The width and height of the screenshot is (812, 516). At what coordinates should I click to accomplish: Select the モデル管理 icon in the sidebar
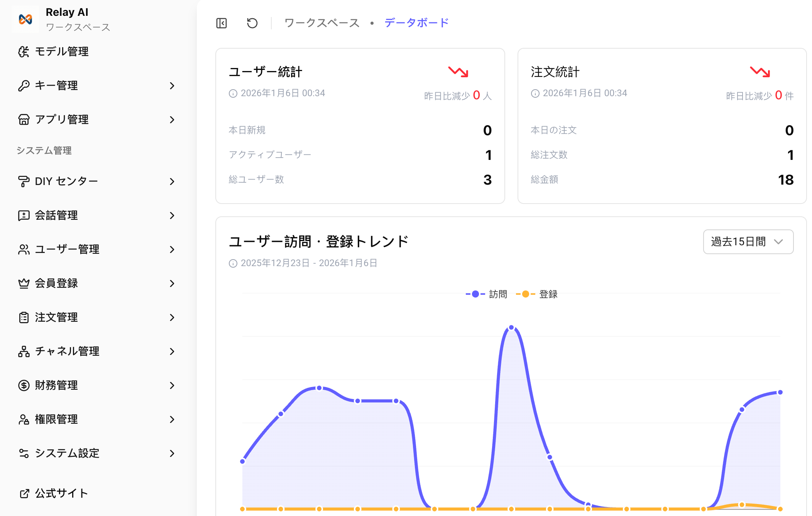point(24,51)
